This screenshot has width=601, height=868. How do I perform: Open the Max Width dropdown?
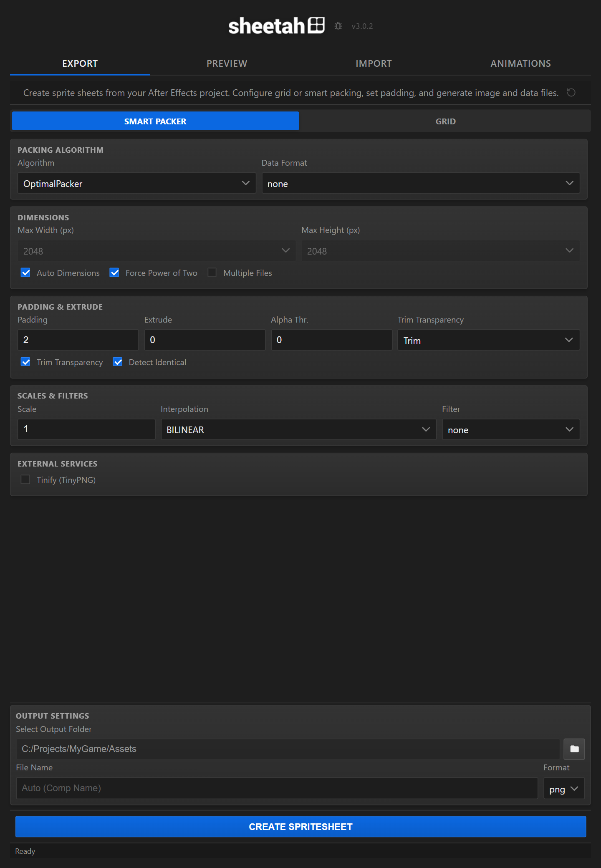pos(157,251)
